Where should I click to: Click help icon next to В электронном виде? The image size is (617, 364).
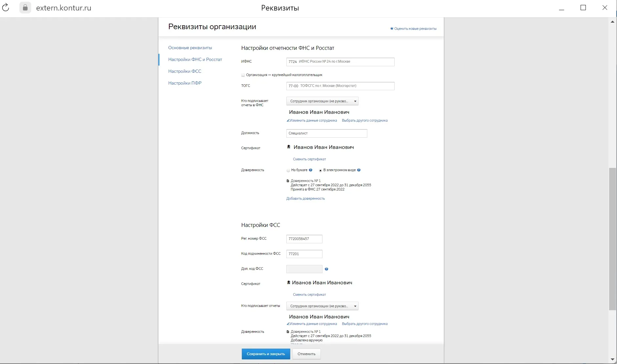[x=359, y=170]
